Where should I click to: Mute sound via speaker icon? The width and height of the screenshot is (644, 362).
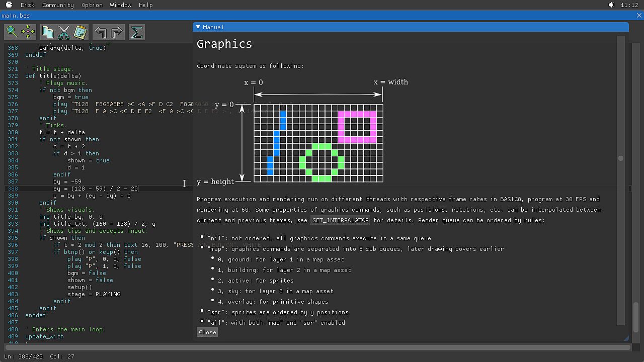[611, 5]
